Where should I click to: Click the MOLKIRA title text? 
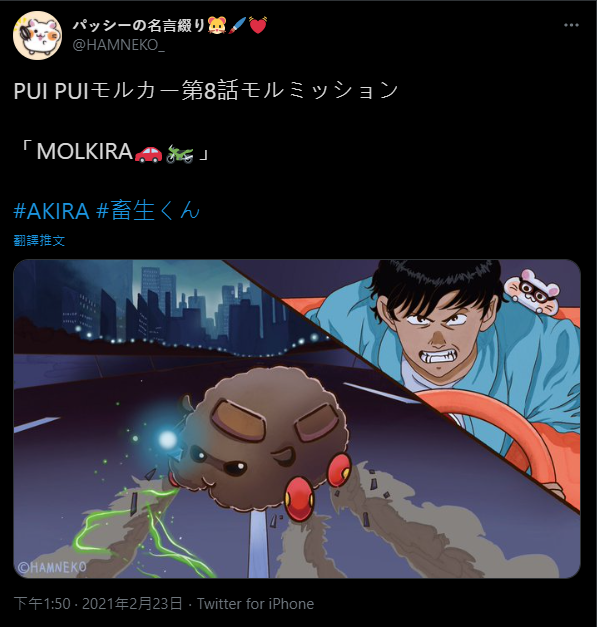pyautogui.click(x=84, y=152)
